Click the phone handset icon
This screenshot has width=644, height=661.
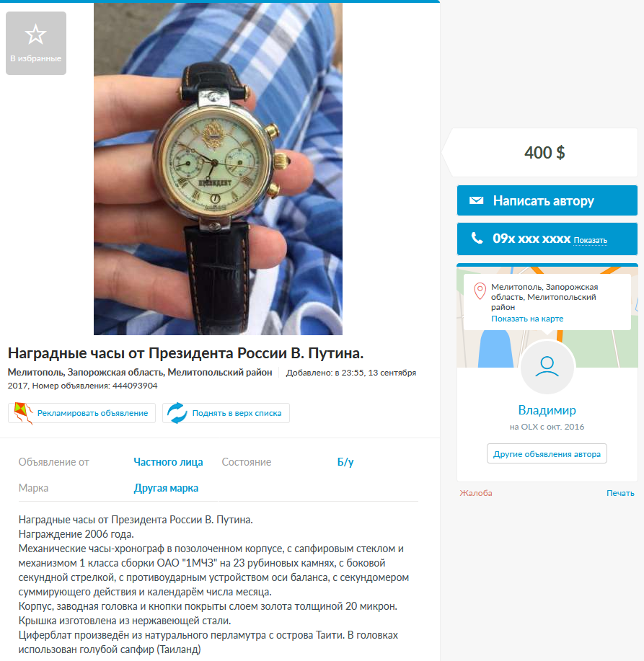point(477,238)
